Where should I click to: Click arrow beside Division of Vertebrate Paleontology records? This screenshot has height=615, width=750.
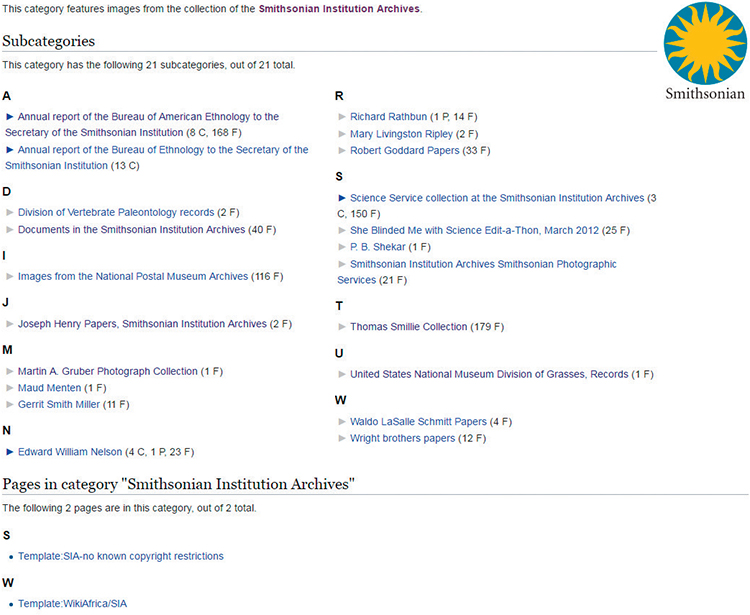point(10,212)
